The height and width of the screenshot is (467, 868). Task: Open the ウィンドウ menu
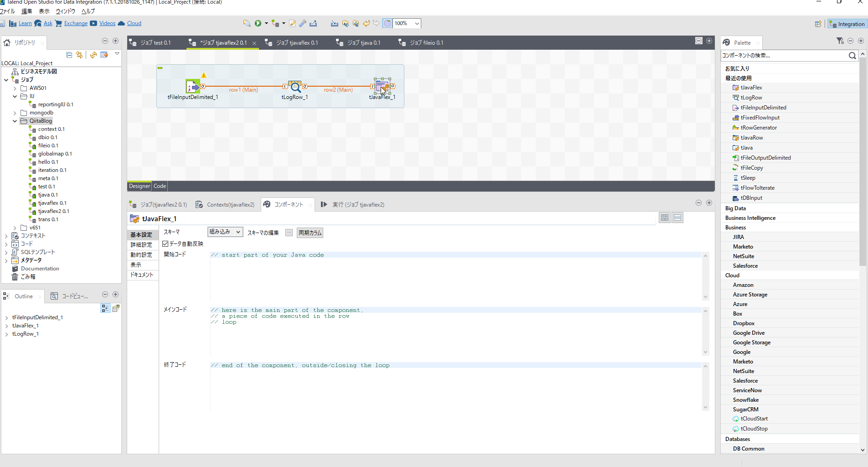tap(65, 11)
